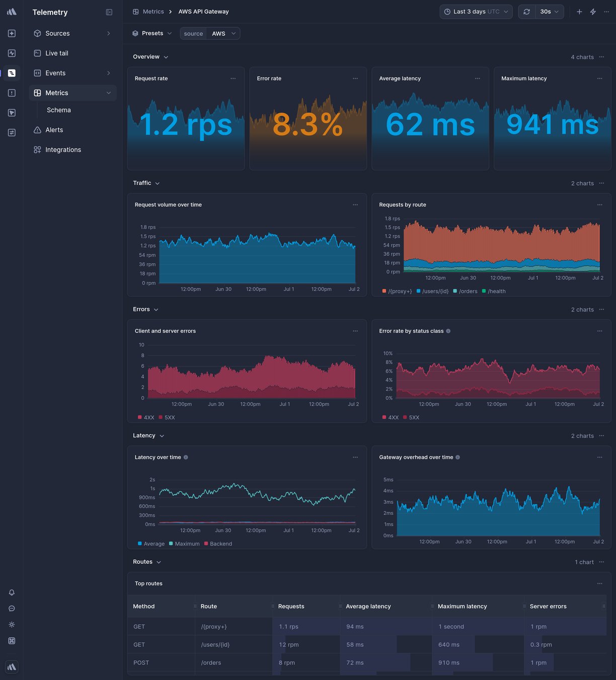This screenshot has height=680, width=616.
Task: Select Metrics in the sidebar
Action: 72,93
